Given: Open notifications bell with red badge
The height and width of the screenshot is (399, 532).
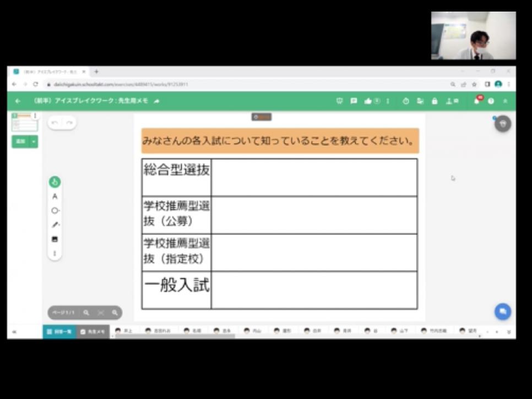Looking at the screenshot, I should 477,101.
